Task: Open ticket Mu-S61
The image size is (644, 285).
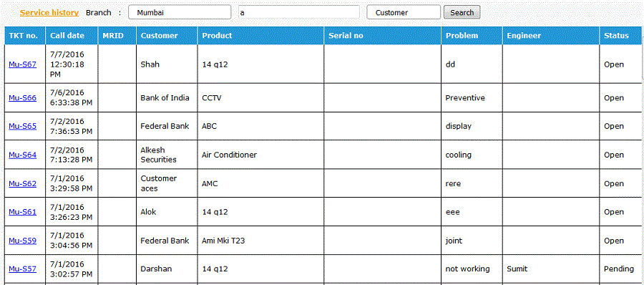Action: pyautogui.click(x=23, y=212)
